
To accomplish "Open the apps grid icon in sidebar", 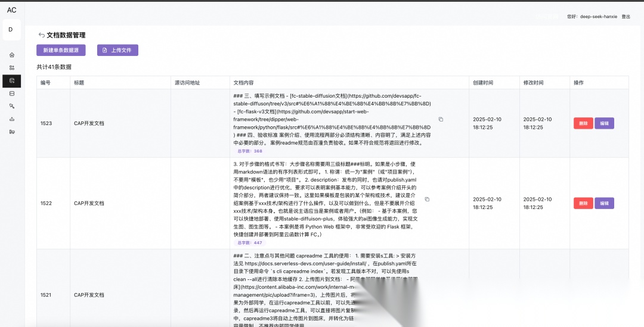I will (x=12, y=68).
